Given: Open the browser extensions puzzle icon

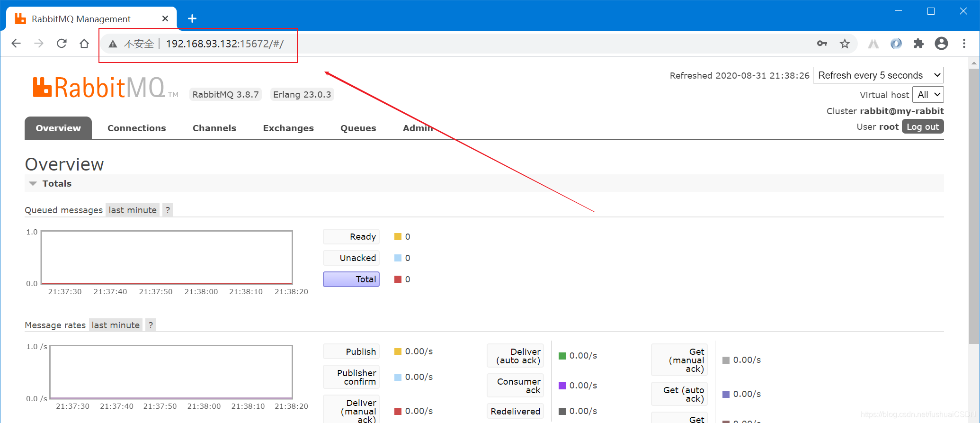Looking at the screenshot, I should tap(918, 44).
